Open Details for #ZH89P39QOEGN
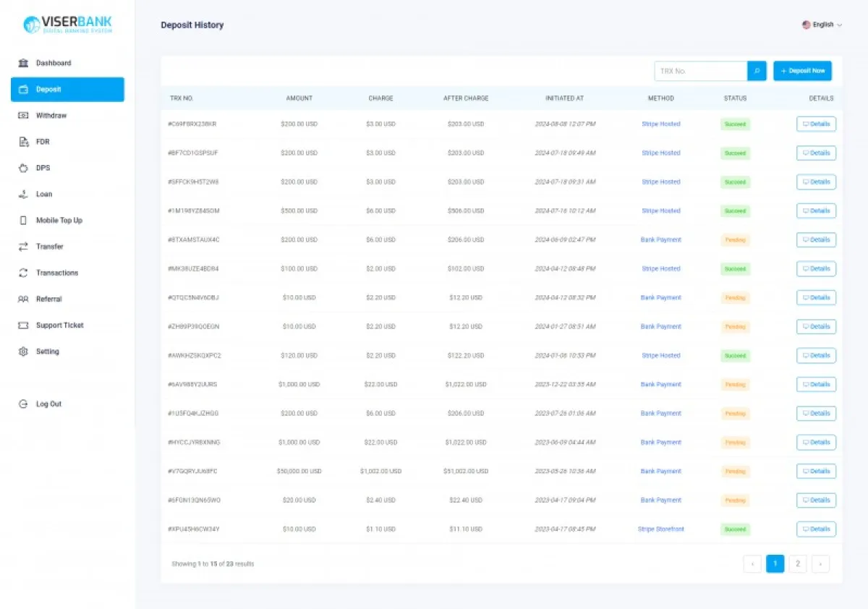The height and width of the screenshot is (609, 868). [816, 327]
